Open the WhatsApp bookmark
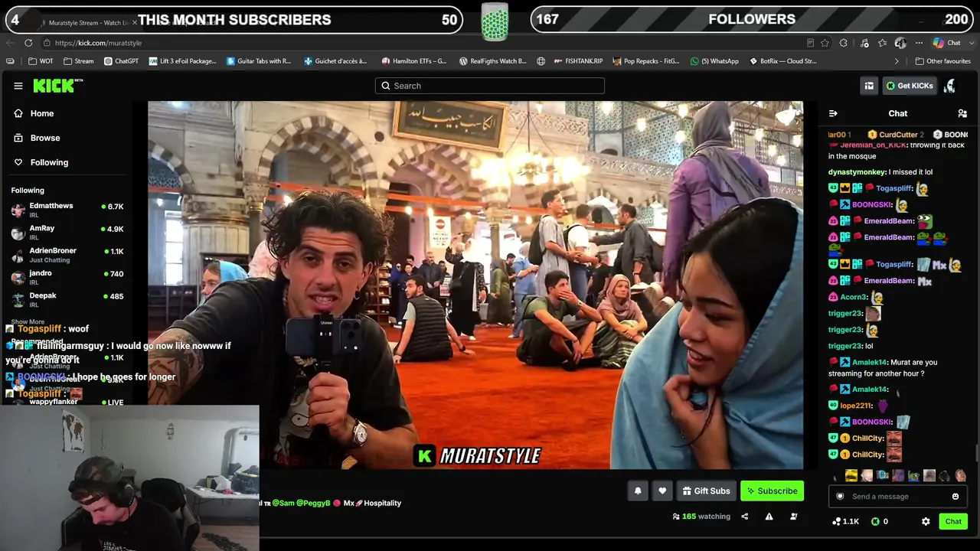This screenshot has height=551, width=980. [714, 61]
